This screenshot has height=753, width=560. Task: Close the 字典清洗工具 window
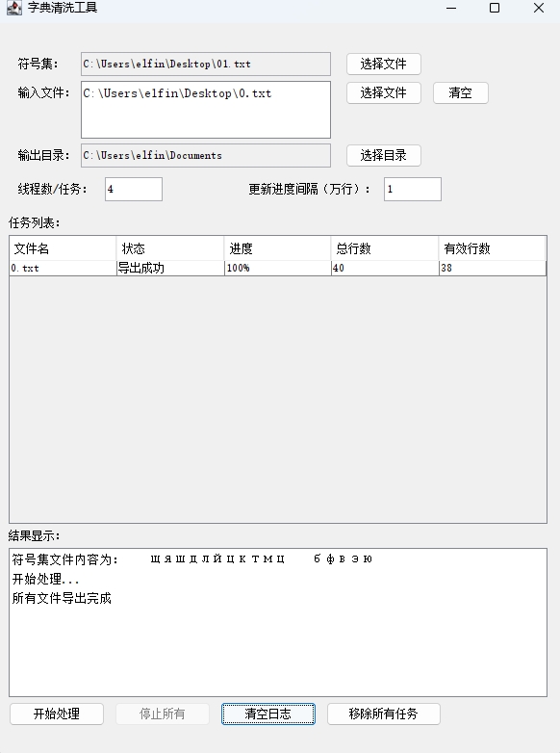(539, 8)
